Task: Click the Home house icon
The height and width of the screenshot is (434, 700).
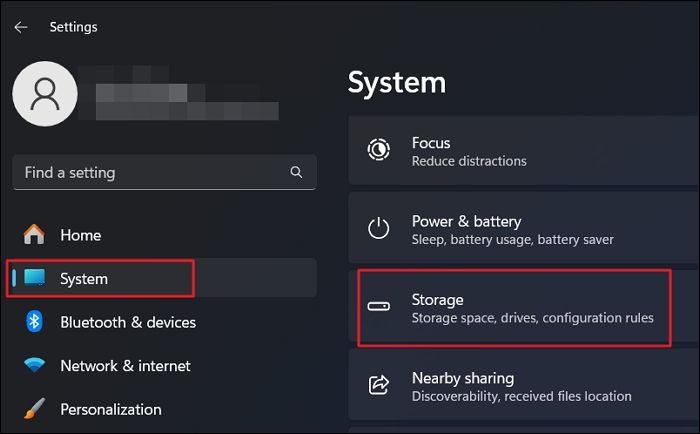Action: 34,235
